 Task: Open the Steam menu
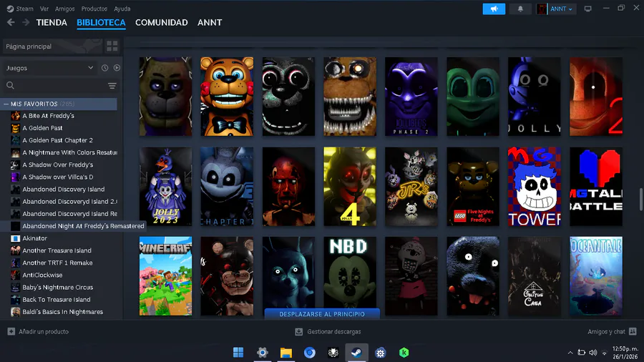click(21, 9)
